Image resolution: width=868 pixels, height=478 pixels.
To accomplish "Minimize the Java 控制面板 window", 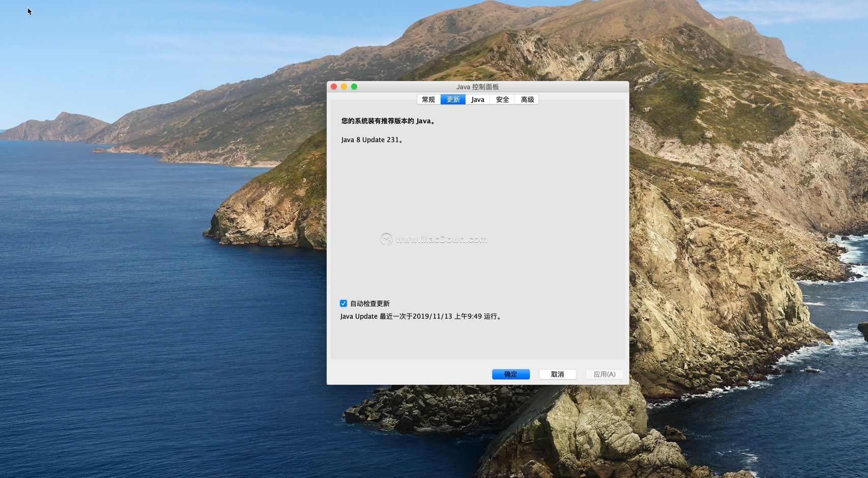I will tap(344, 87).
